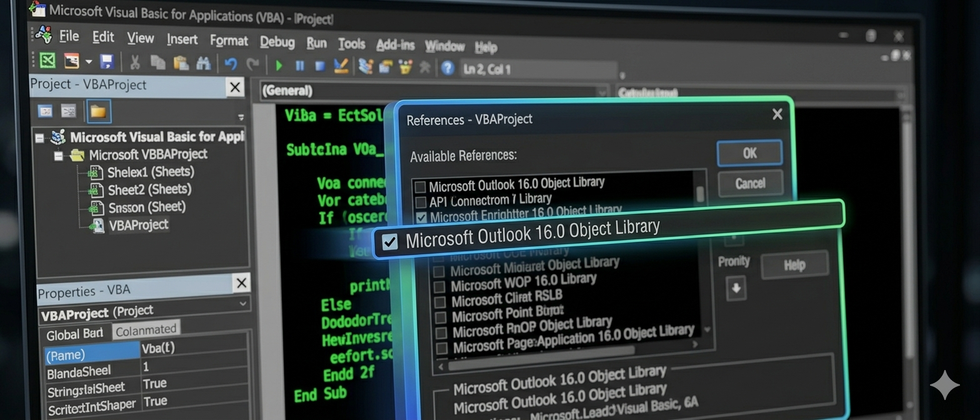Open Help with the blue question mark icon
Screen dimensions: 980x420
447,68
